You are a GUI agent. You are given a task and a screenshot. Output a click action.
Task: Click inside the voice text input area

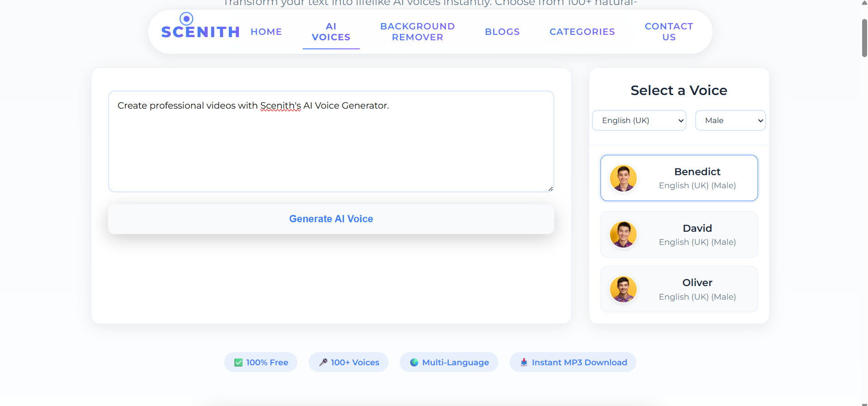331,141
